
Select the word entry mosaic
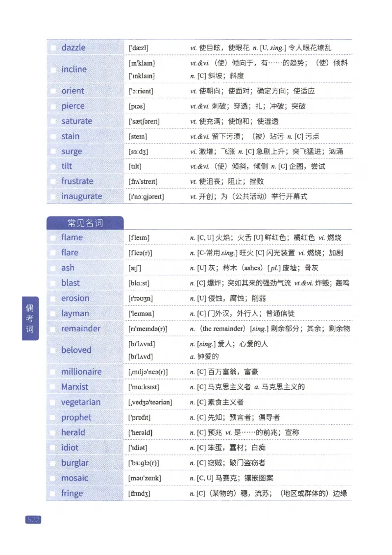pyautogui.click(x=73, y=478)
